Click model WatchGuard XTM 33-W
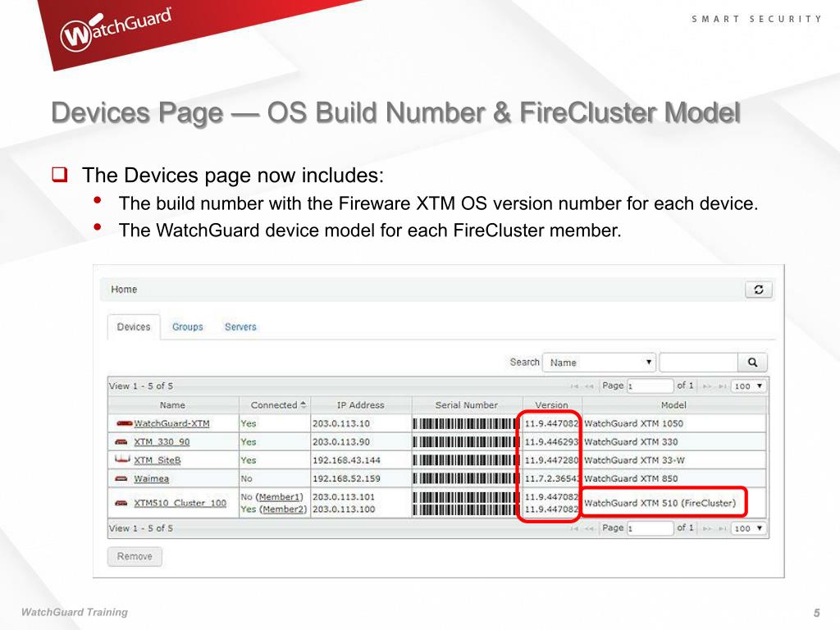The height and width of the screenshot is (630, 840). point(634,460)
